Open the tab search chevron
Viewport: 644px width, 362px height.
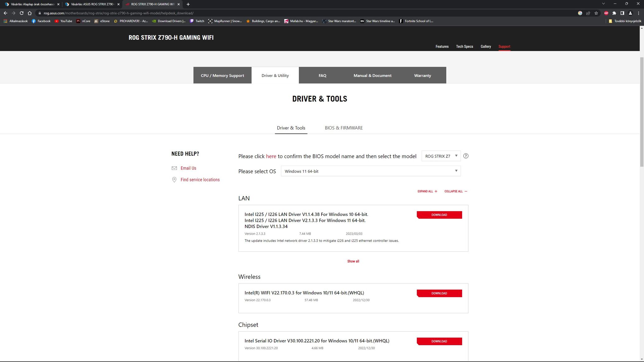[603, 4]
